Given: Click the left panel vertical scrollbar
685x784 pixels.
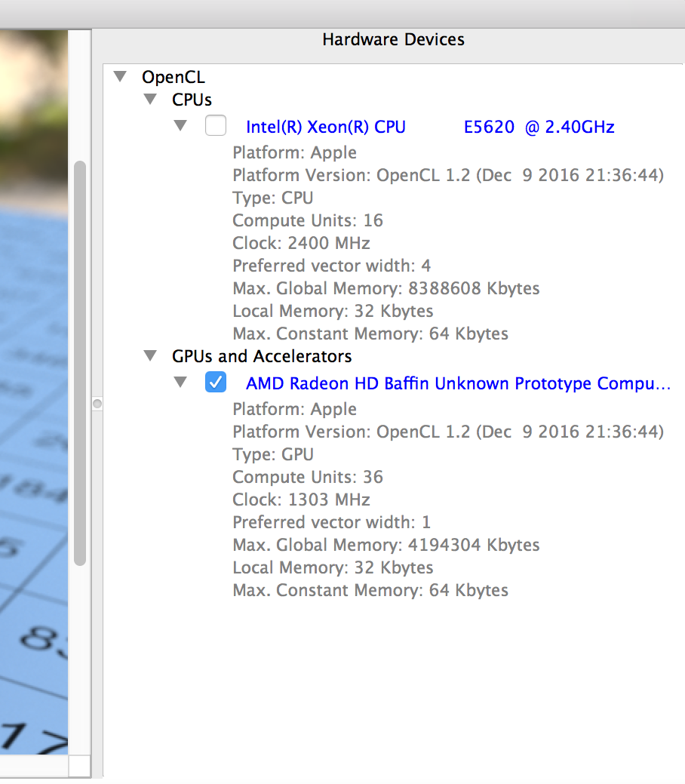Looking at the screenshot, I should tap(79, 363).
